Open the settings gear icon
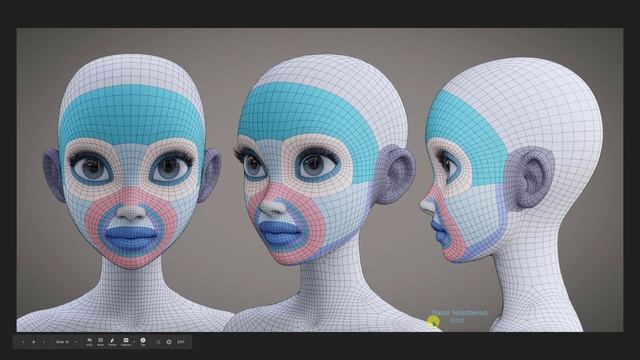Image resolution: width=640 pixels, height=360 pixels. click(169, 342)
